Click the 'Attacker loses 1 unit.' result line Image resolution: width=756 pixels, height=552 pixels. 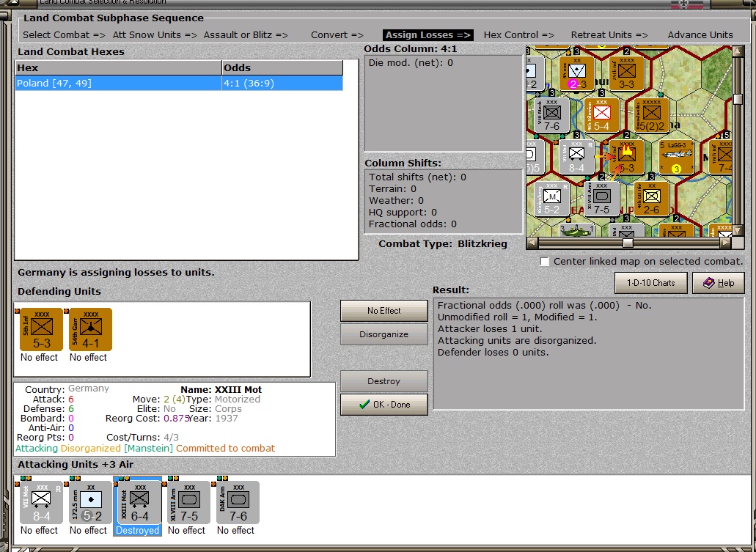pos(490,329)
